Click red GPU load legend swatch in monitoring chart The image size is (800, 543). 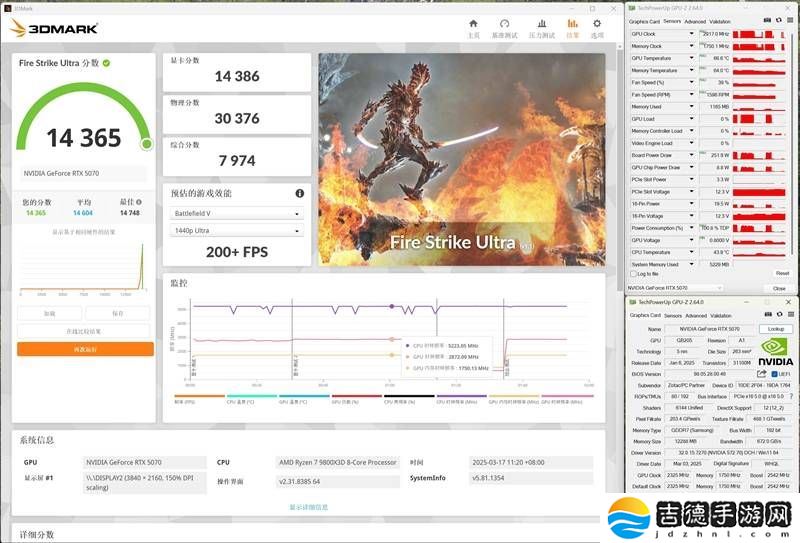[x=357, y=396]
